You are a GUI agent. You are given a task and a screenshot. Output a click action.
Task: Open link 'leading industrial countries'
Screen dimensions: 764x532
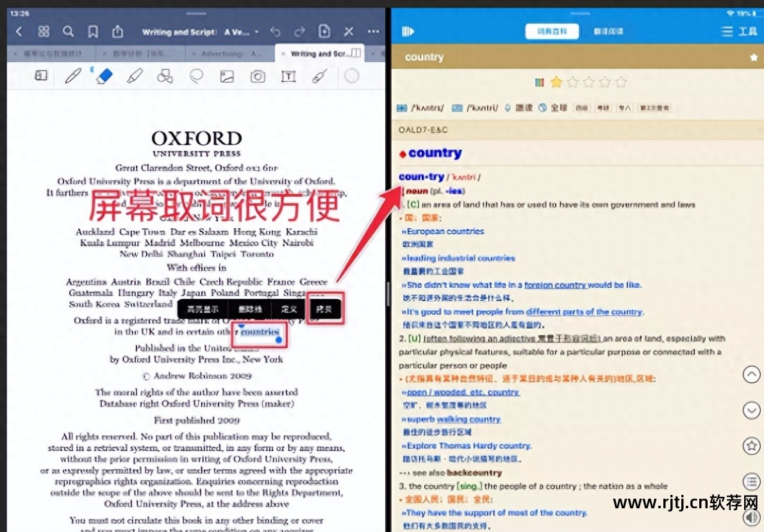tap(461, 258)
